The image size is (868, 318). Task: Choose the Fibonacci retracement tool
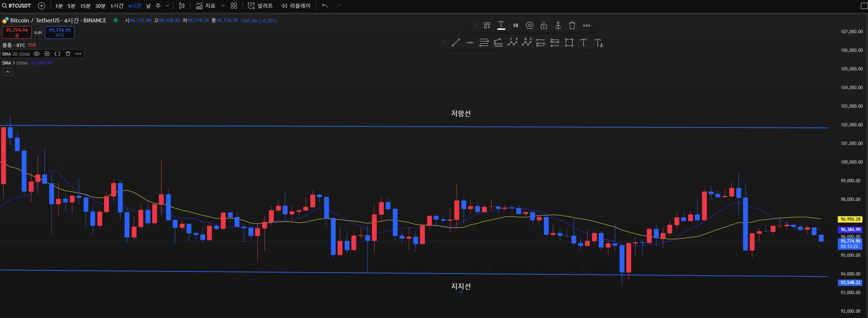click(484, 42)
